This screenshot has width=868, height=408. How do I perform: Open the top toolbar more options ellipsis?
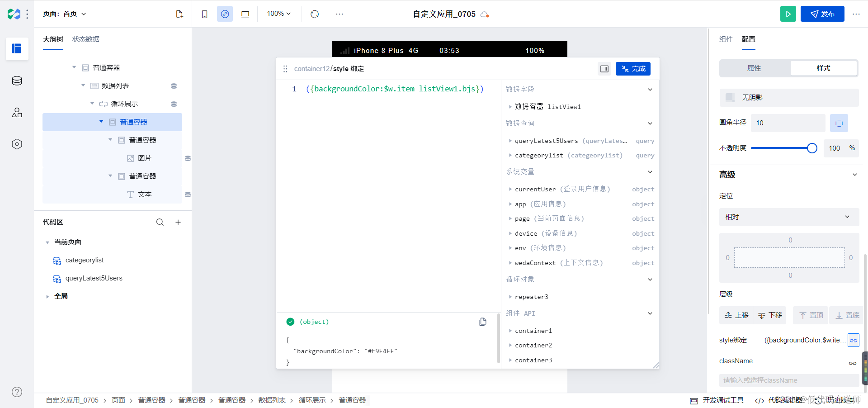[x=340, y=14]
